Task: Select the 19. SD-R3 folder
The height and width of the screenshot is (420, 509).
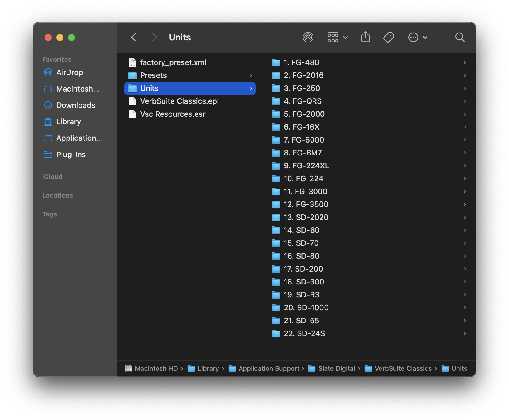Action: pos(369,295)
